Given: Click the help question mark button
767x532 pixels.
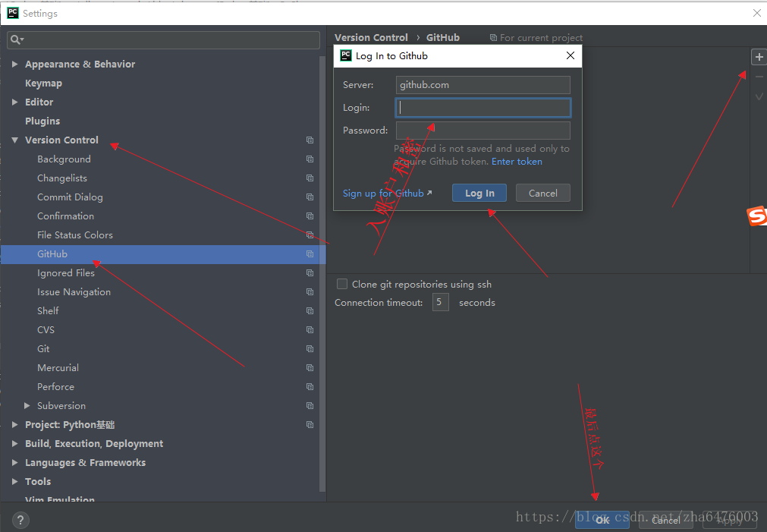Looking at the screenshot, I should coord(20,521).
